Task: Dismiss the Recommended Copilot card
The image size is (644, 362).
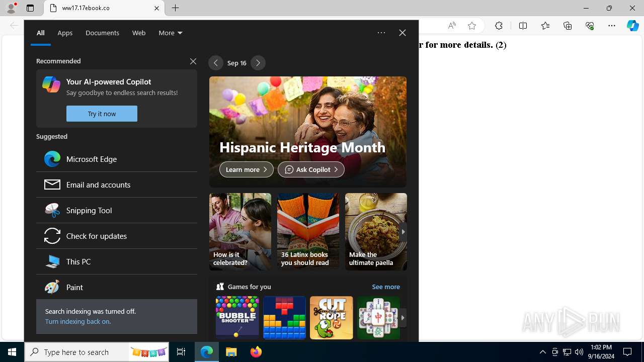Action: 193,61
